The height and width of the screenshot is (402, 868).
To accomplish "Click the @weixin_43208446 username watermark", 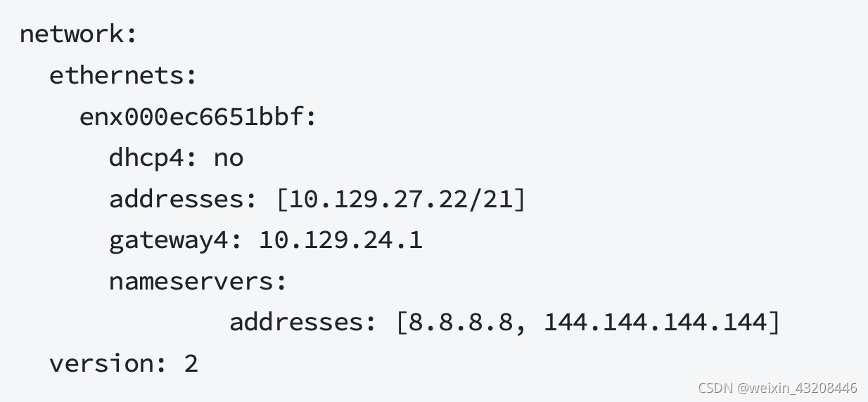I will click(x=797, y=388).
